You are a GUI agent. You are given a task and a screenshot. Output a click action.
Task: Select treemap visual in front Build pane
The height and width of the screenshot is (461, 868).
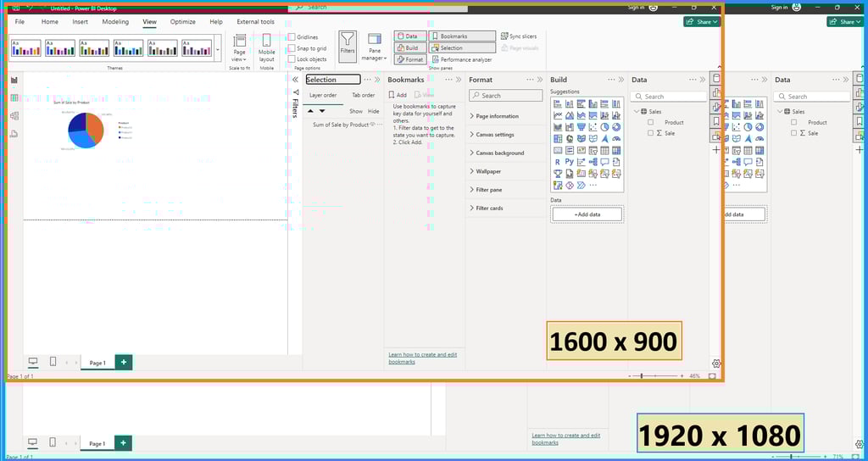558,139
